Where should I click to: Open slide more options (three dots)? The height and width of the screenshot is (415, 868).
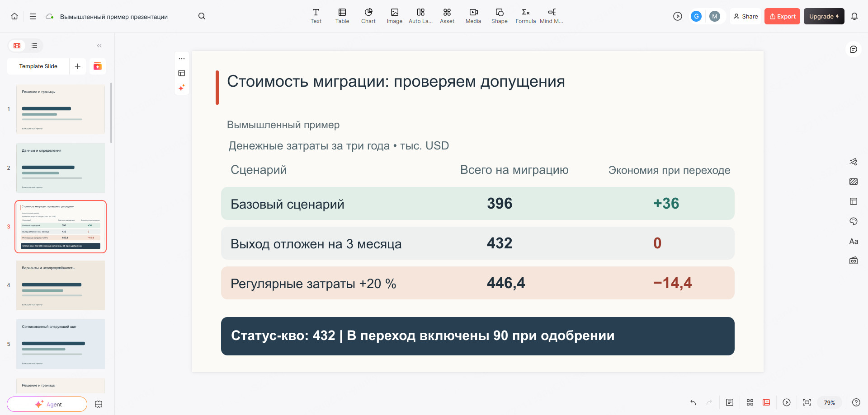point(182,59)
